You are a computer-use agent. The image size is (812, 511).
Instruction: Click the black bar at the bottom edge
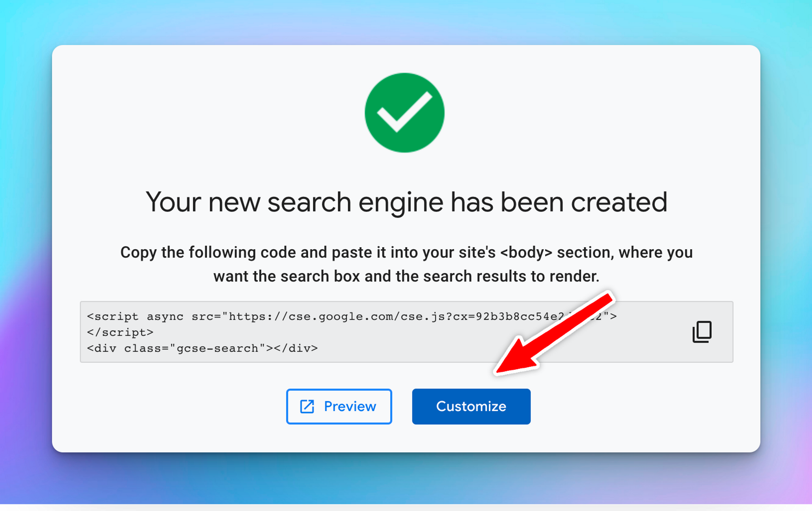pyautogui.click(x=406, y=508)
